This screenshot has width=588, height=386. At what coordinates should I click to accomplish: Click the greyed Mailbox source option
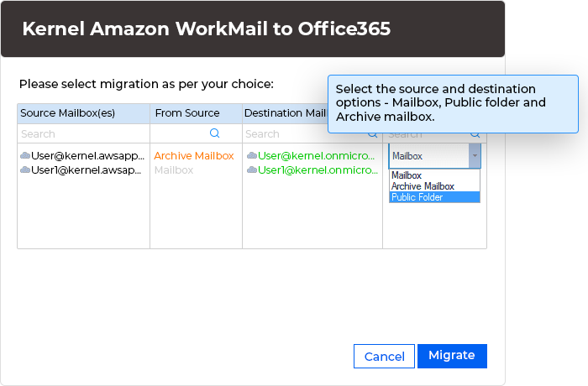174,170
